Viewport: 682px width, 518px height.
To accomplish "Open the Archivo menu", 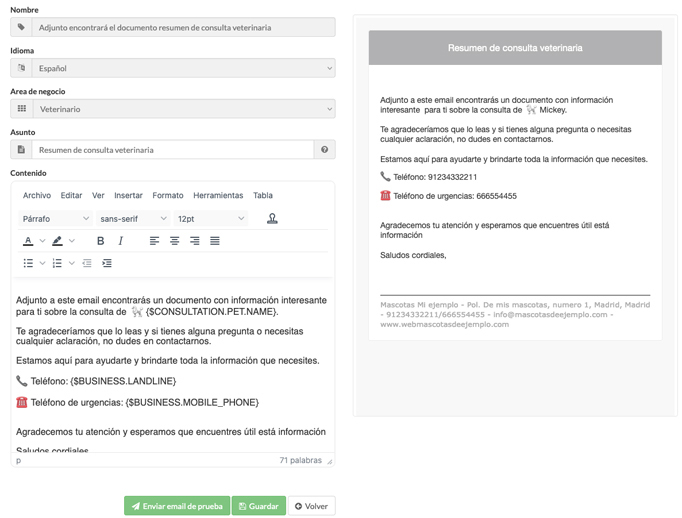I will click(37, 195).
